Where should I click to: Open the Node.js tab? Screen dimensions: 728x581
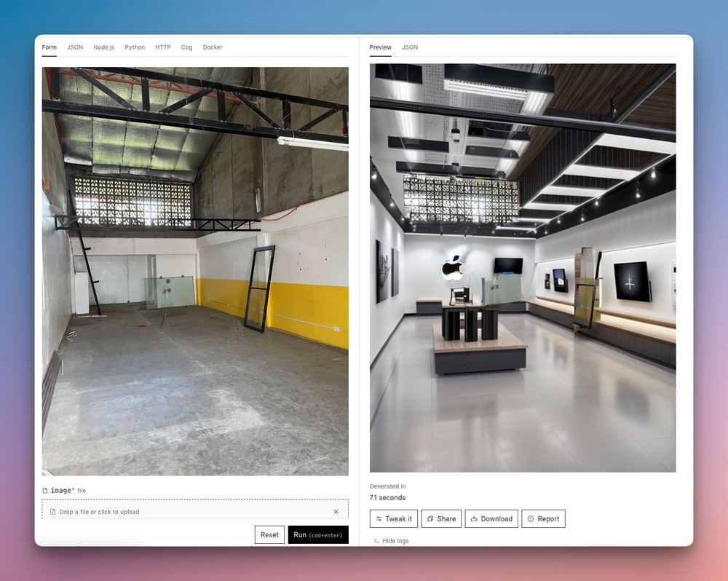(x=104, y=47)
